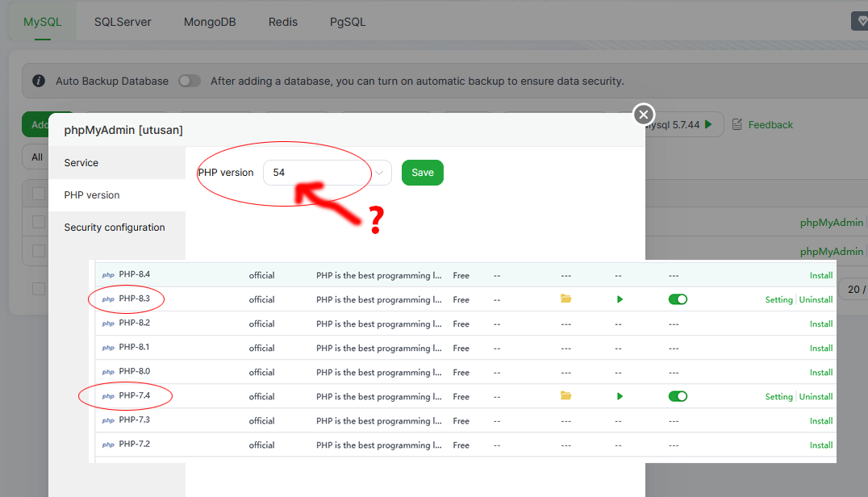Select the PHP-8.4 name text
The height and width of the screenshot is (497, 868).
click(x=135, y=274)
